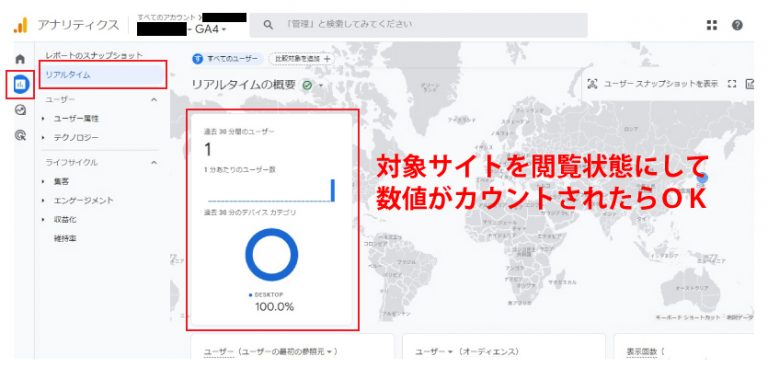
Task: Click the Help question mark icon
Action: [737, 25]
